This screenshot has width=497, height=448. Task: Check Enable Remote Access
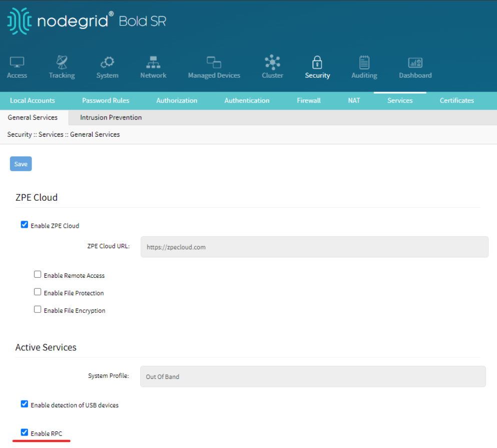[x=38, y=274]
